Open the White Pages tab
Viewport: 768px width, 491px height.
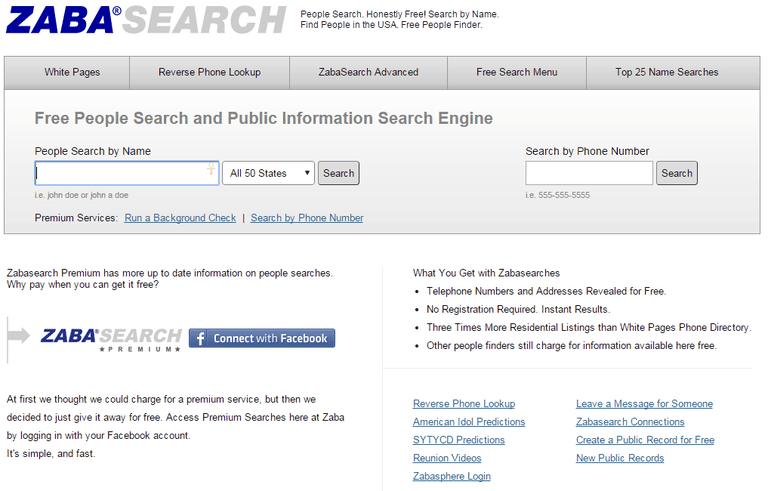[x=72, y=73]
